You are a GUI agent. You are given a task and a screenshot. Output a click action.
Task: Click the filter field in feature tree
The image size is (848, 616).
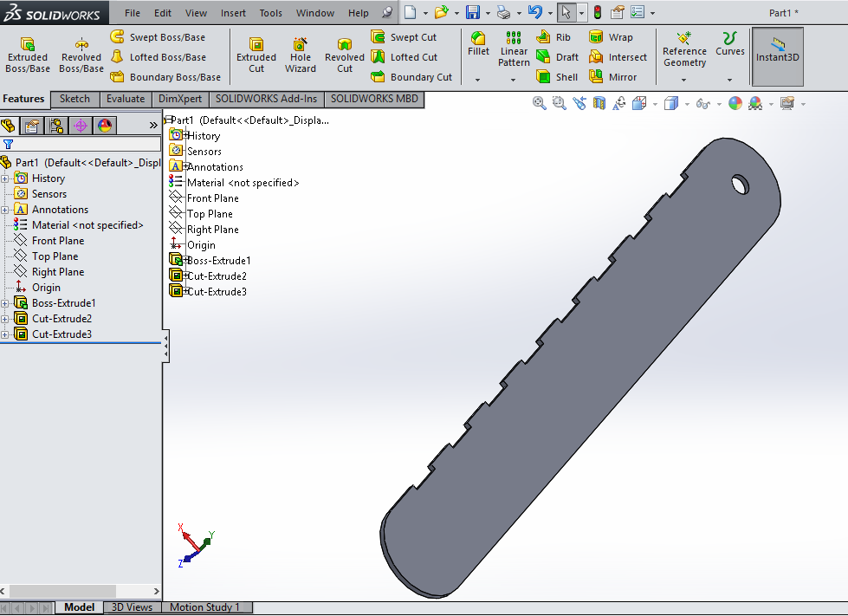point(80,144)
